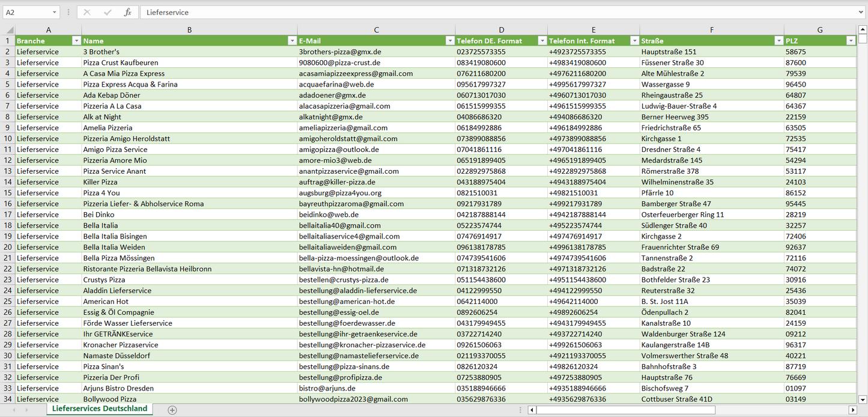Open the Straße column filter dropdown

click(x=779, y=41)
